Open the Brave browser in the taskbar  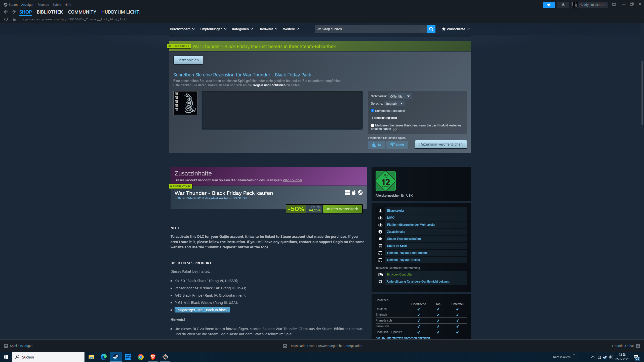(x=153, y=357)
